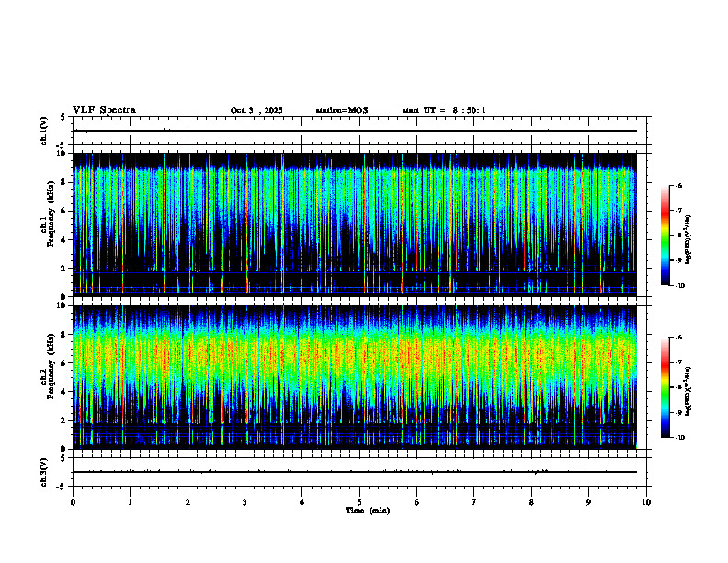Click the "9" tick on the time axis
Screen dimensions: 728x563
coord(588,502)
